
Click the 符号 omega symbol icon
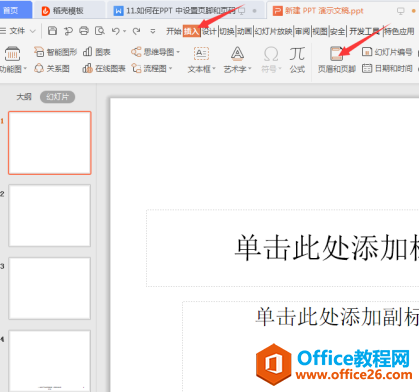click(x=271, y=53)
